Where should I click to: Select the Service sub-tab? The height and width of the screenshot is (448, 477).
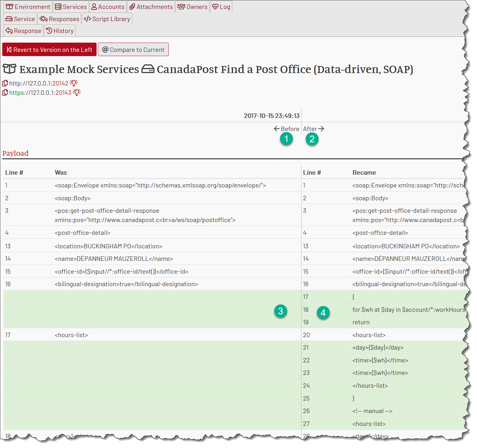coord(20,19)
